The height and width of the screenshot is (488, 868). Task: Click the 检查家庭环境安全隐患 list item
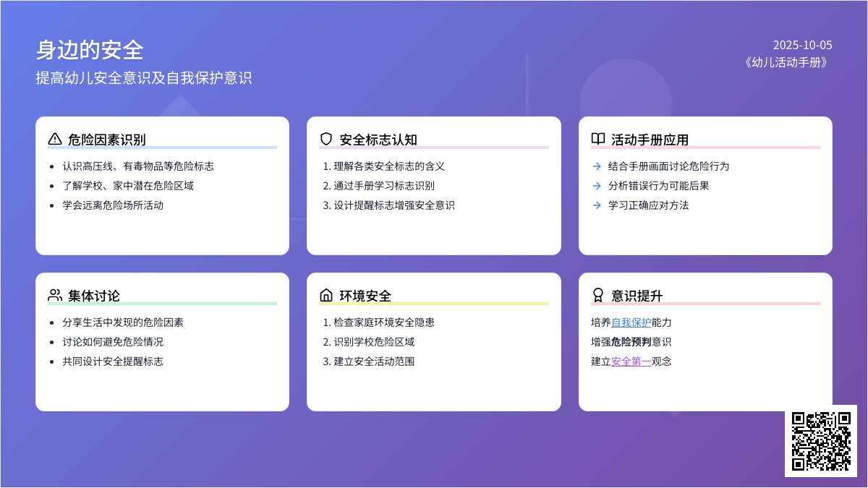[384, 322]
